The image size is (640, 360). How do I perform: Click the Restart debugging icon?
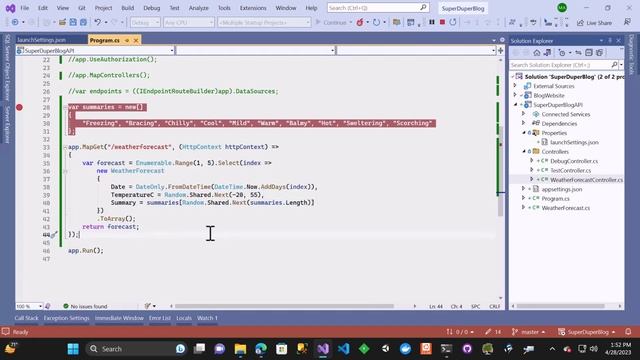[x=453, y=22]
